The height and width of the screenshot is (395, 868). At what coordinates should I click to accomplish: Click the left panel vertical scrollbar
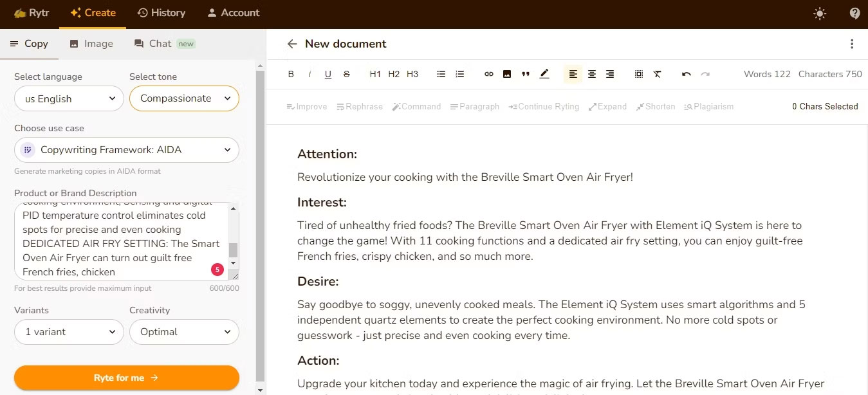click(260, 225)
